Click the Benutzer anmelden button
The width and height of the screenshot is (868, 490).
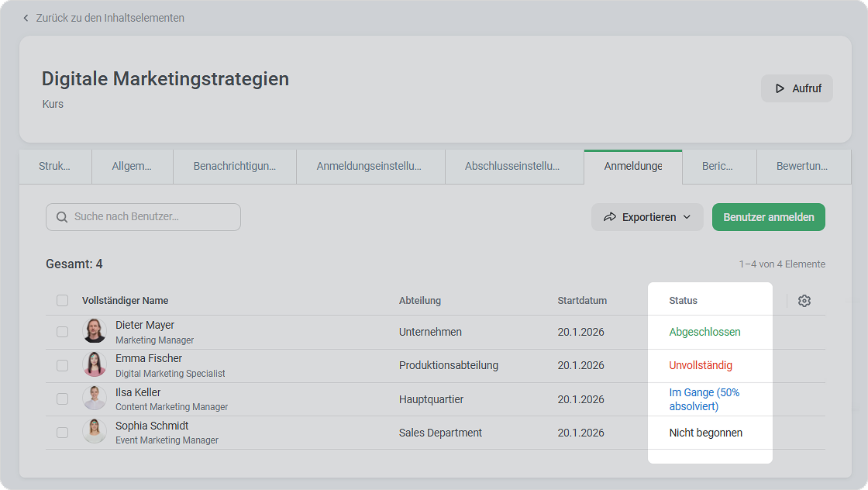768,217
